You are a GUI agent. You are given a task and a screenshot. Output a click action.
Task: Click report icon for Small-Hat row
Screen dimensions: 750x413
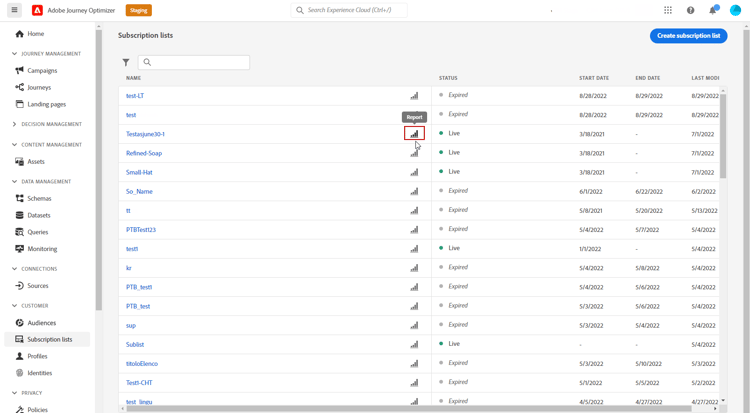click(x=414, y=172)
